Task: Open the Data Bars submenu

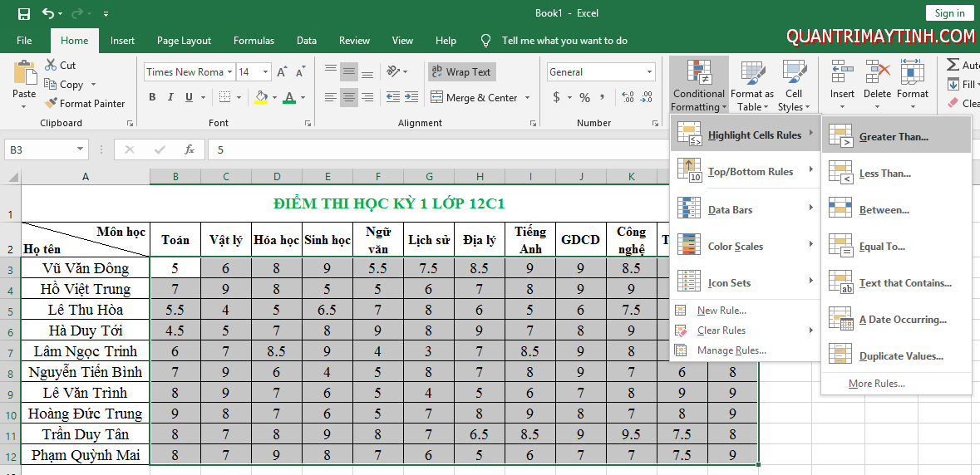Action: [x=745, y=209]
